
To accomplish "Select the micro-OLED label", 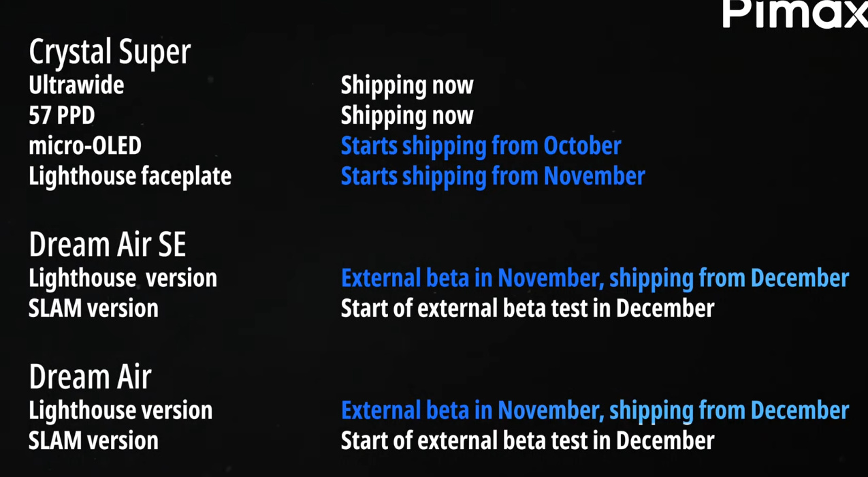I will click(x=85, y=146).
